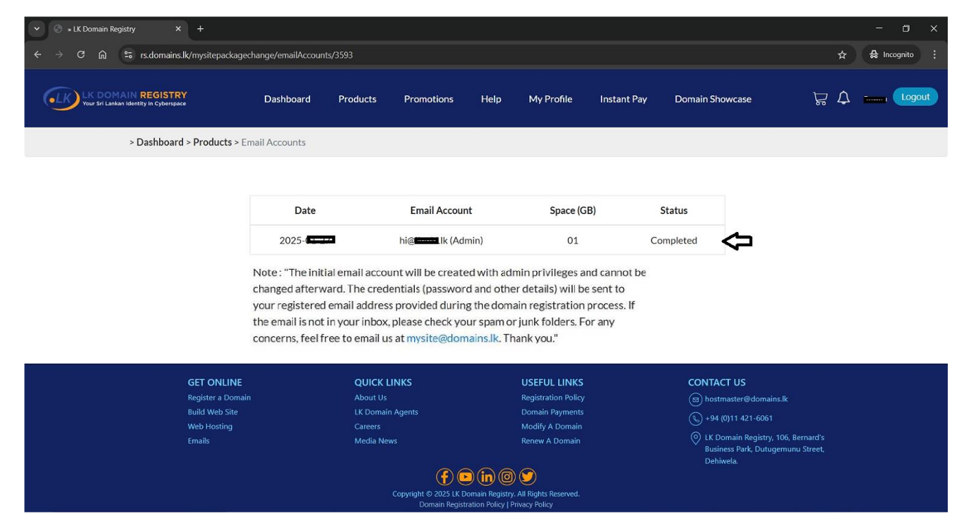Open Registration Policy footer link

point(553,397)
